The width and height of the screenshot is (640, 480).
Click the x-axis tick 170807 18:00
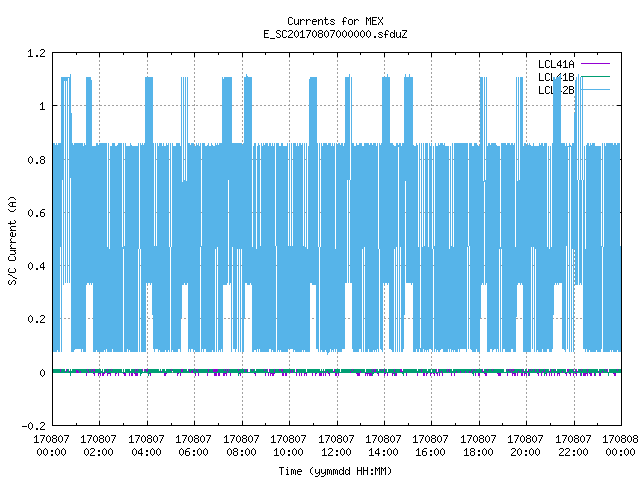(x=478, y=446)
